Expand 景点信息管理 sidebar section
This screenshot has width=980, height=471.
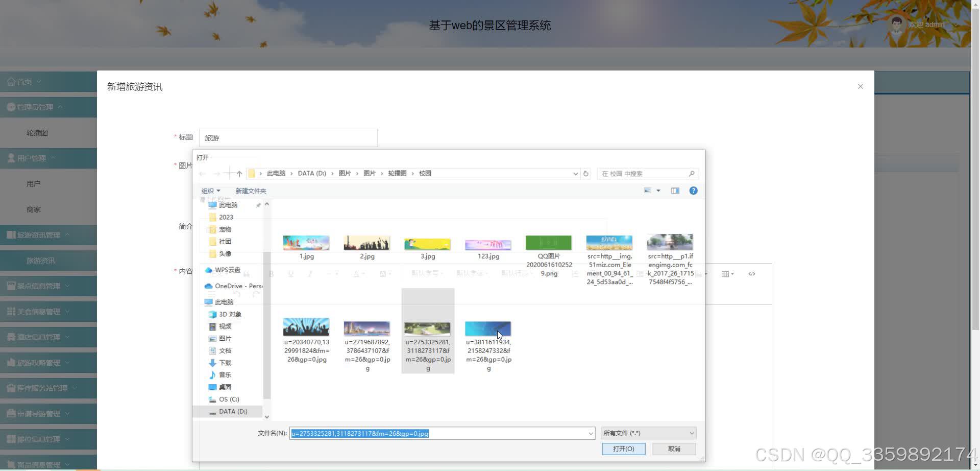click(48, 286)
